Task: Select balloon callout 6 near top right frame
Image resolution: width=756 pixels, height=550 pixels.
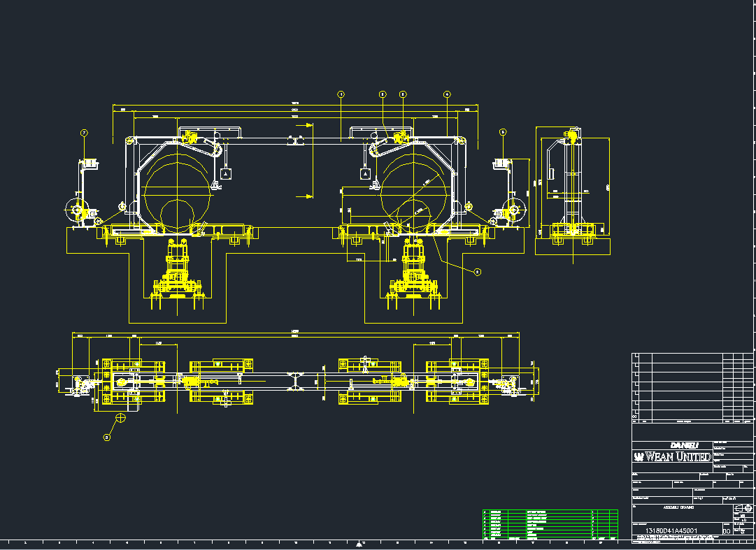Action: click(446, 93)
